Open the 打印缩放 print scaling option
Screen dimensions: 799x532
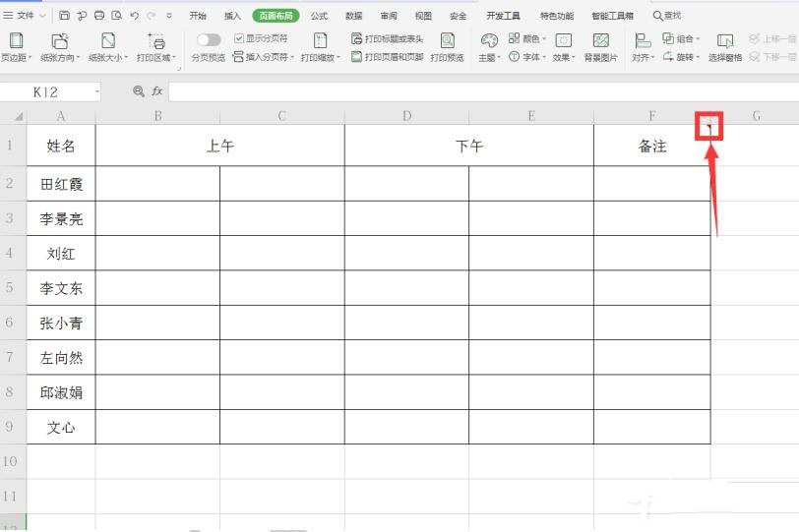(320, 47)
